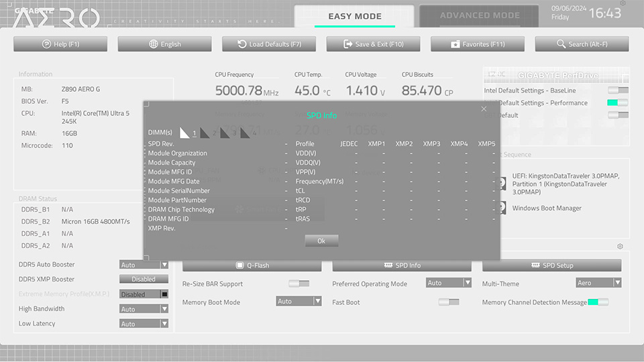Select DIMM slot 1 icon

coord(185,133)
